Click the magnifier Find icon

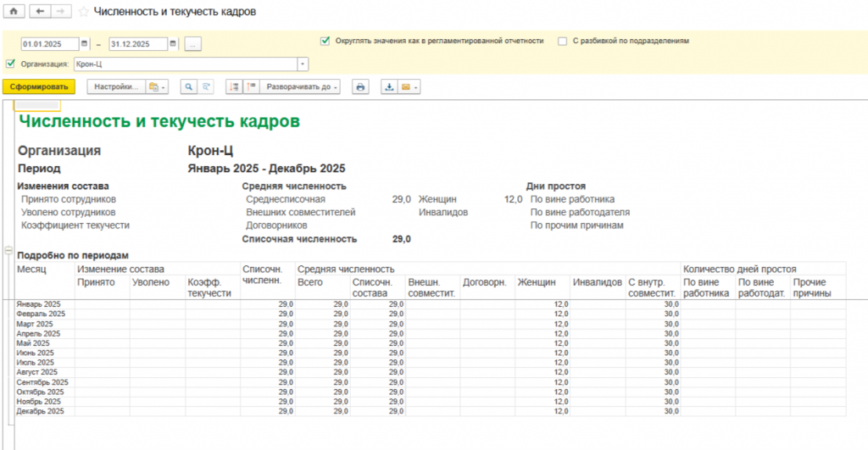187,86
